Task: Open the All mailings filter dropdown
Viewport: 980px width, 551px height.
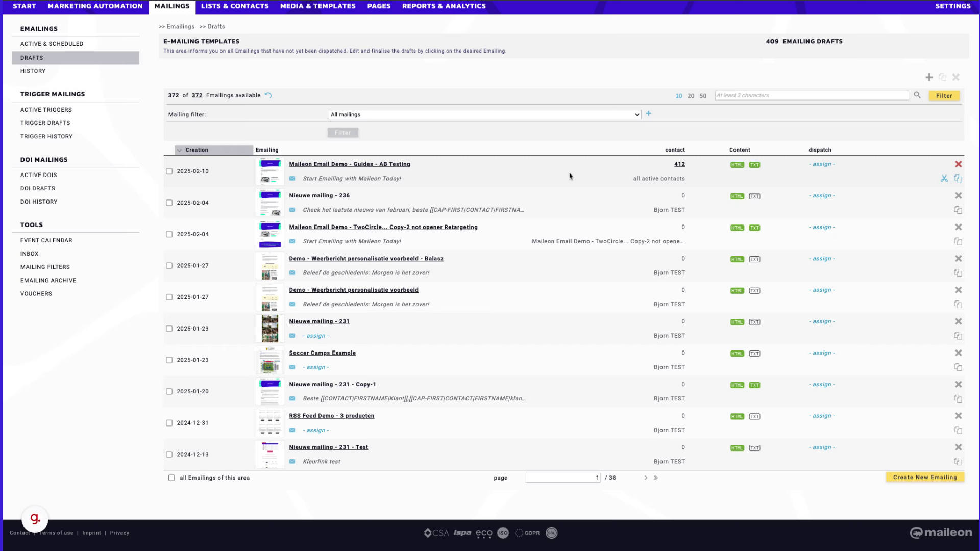Action: [x=484, y=115]
